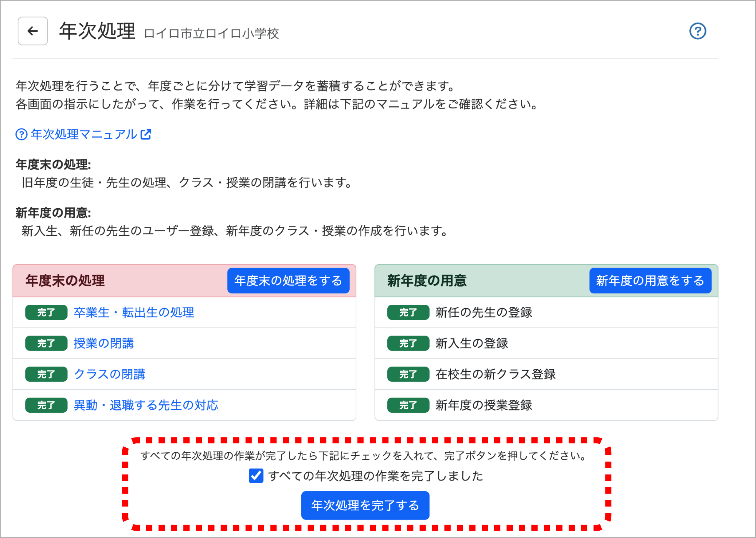Uncheck すべての年次処理の作業を完了しました checkbox

[256, 476]
